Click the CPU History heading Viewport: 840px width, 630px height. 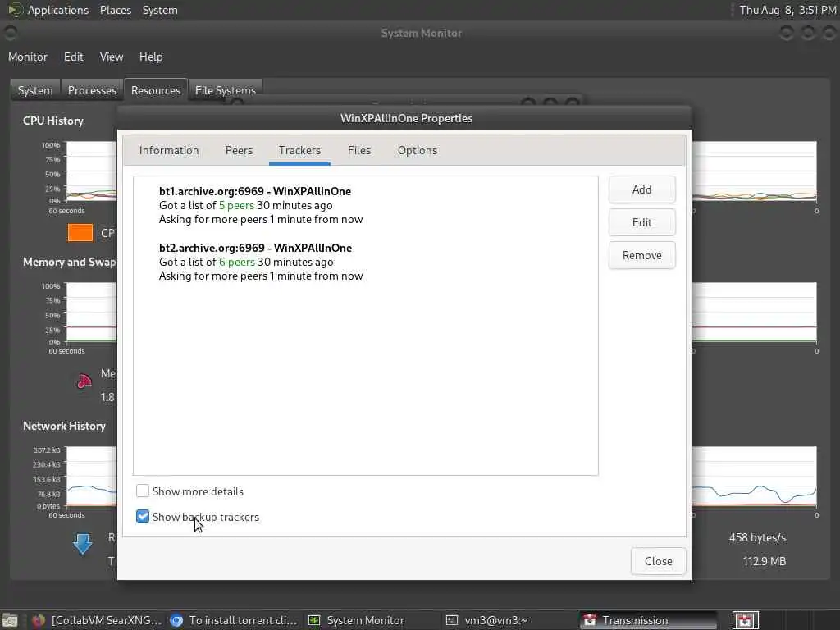[53, 121]
